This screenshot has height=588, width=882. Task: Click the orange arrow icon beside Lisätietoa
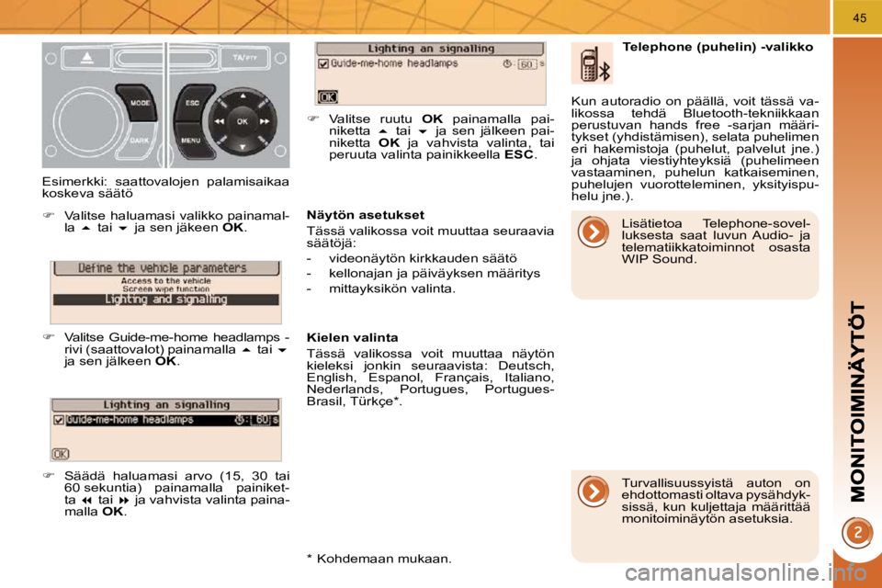coord(594,232)
